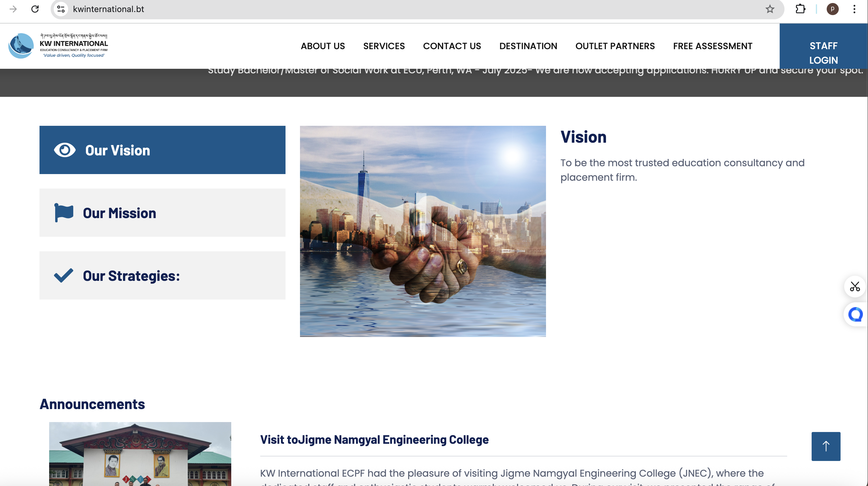Open the SERVICES menu item
The image size is (868, 486).
tap(384, 46)
